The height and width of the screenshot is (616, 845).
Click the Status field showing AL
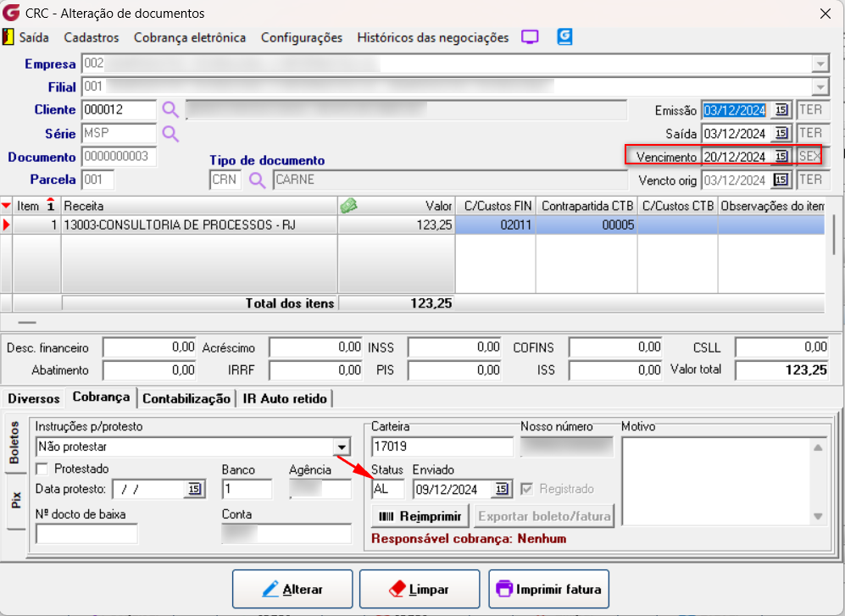[x=387, y=489]
